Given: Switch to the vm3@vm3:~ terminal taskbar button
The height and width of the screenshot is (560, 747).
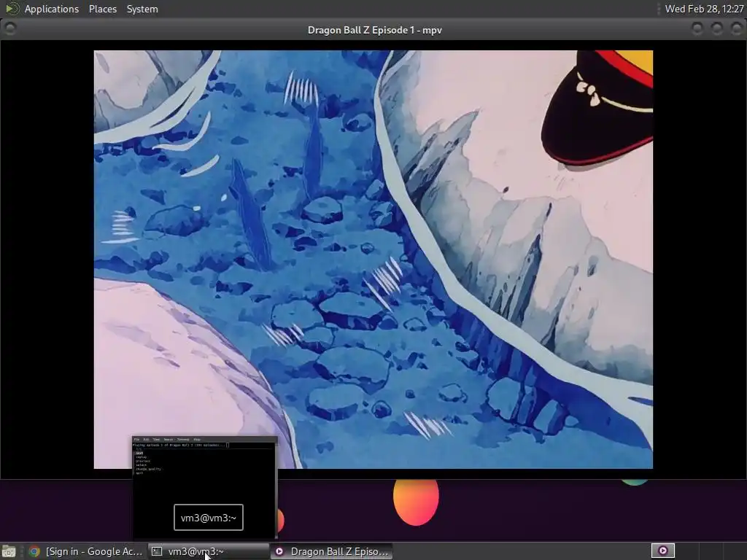Looking at the screenshot, I should 209,551.
